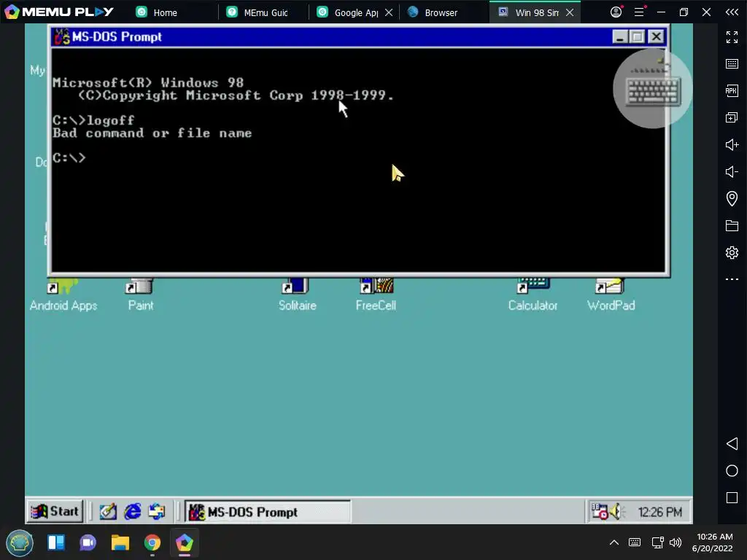Click the floating virtual keyboard overlay button
The width and height of the screenshot is (747, 560).
coord(653,88)
